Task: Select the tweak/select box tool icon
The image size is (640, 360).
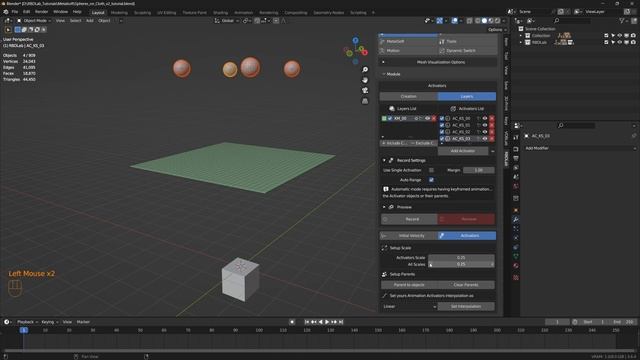Action: coord(8,29)
